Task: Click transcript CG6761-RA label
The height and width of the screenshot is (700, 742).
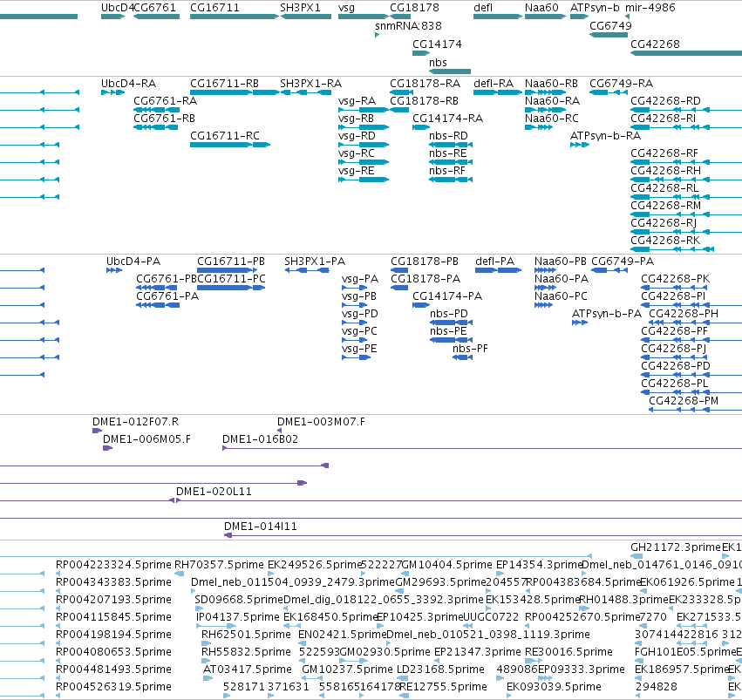Action: click(165, 101)
